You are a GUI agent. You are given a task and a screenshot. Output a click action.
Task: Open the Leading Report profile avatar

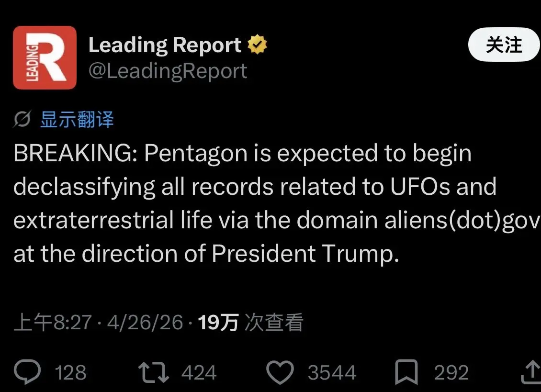(45, 58)
